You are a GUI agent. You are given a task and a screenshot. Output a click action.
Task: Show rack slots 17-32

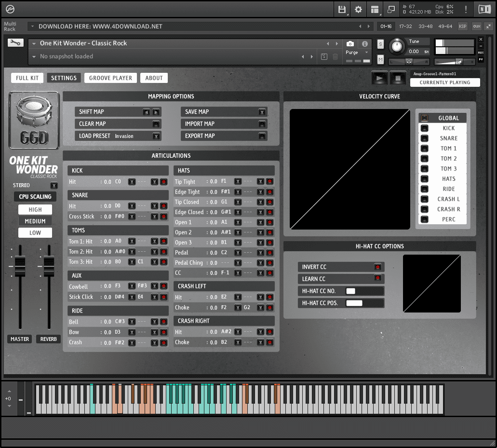pos(405,27)
